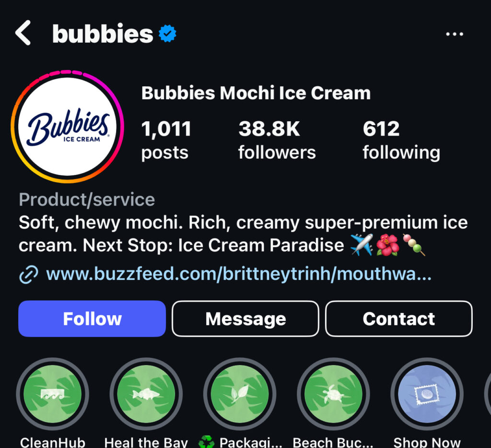Tap the Contact button
The image size is (491, 448).
[398, 319]
